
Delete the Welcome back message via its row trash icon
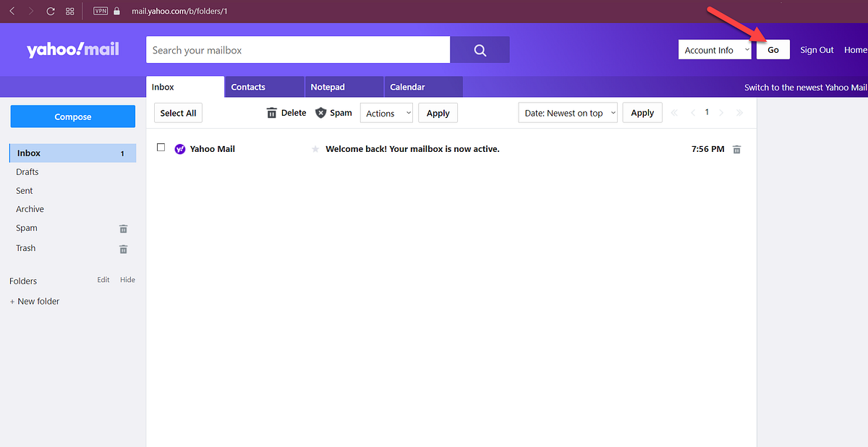737,150
